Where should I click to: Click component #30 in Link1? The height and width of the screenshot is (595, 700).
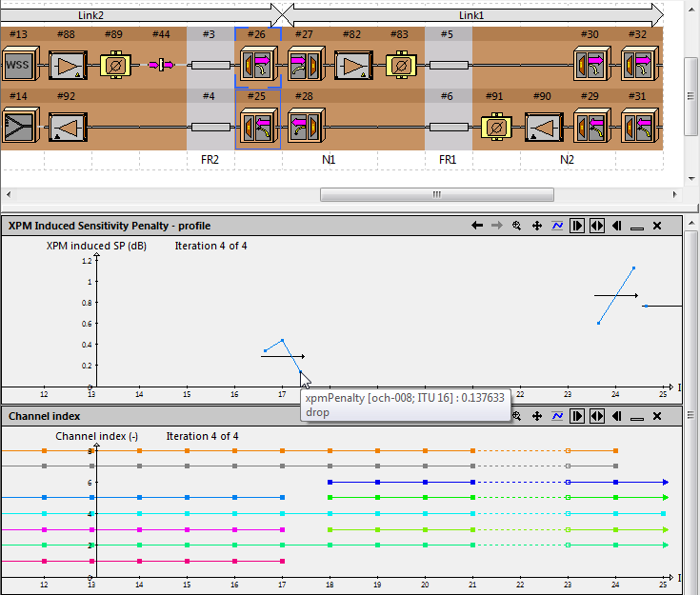tap(592, 65)
